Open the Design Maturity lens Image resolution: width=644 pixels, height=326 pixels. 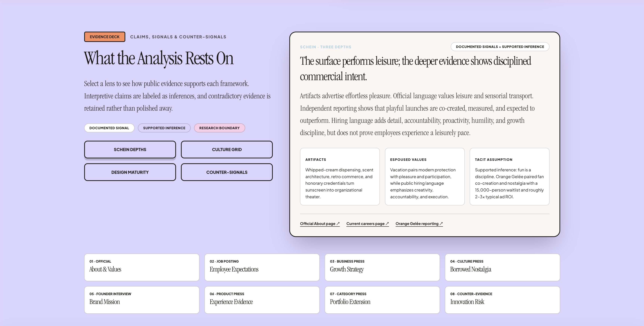point(130,172)
